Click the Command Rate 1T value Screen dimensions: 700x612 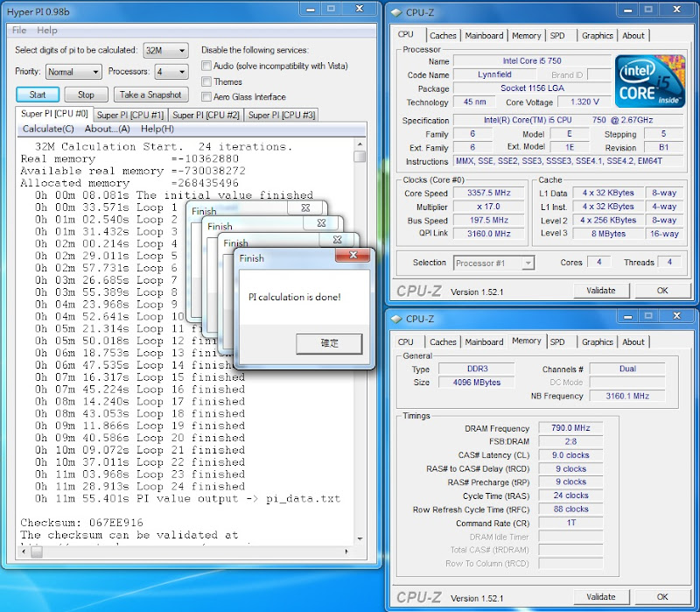(570, 523)
